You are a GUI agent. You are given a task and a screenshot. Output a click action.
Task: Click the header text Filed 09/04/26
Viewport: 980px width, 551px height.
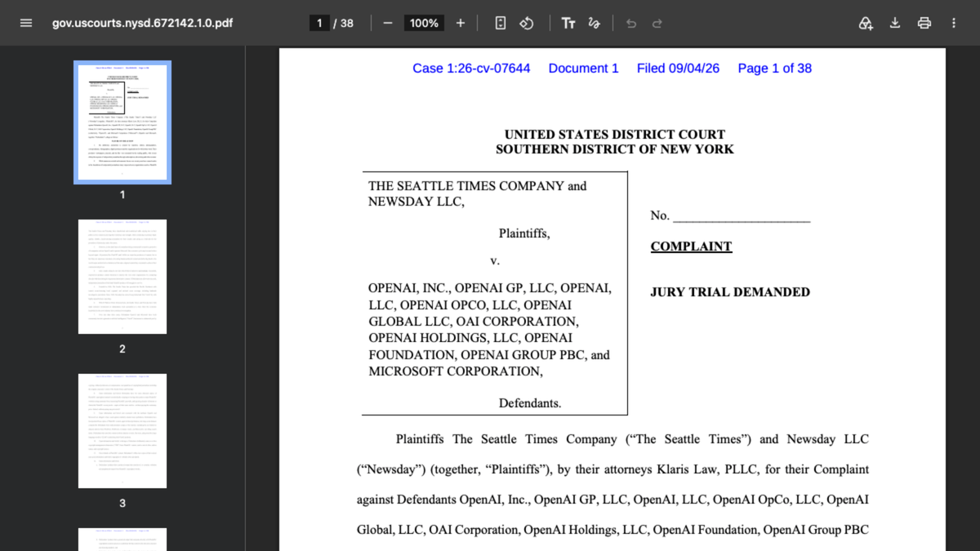point(678,69)
